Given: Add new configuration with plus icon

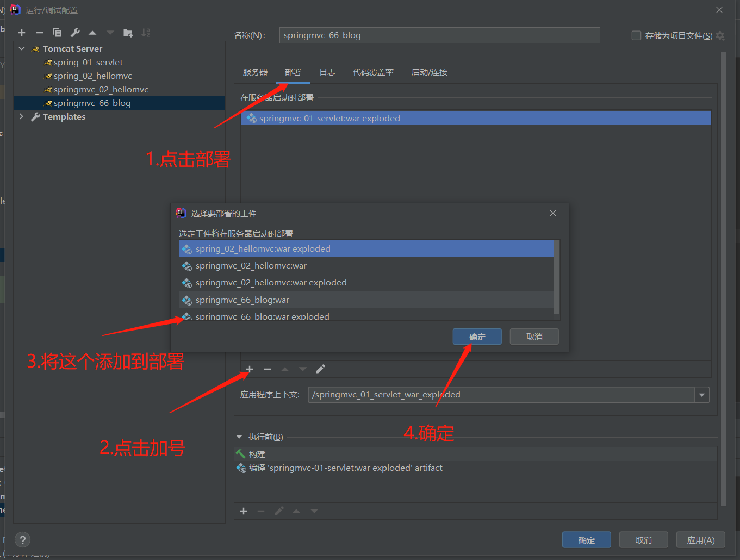Looking at the screenshot, I should [x=22, y=33].
